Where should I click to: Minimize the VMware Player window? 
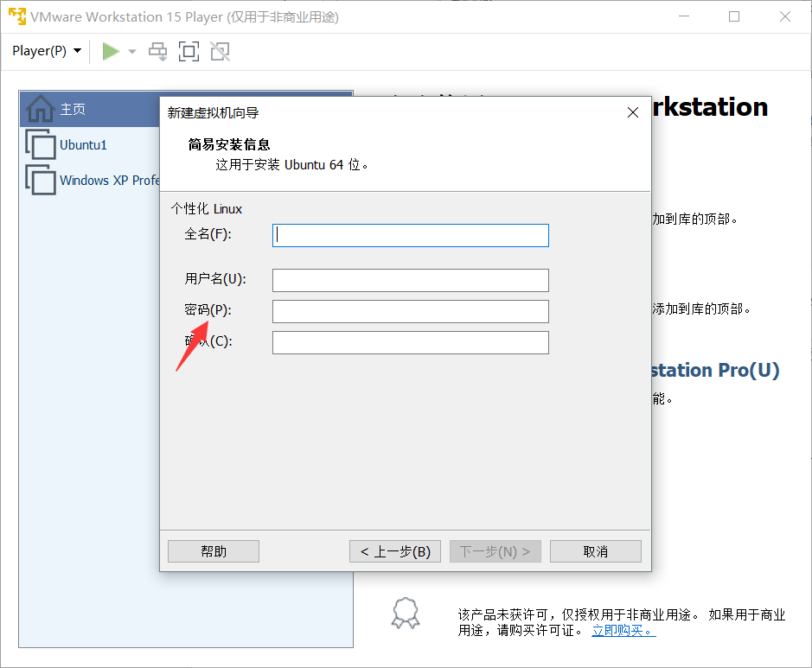[x=684, y=16]
